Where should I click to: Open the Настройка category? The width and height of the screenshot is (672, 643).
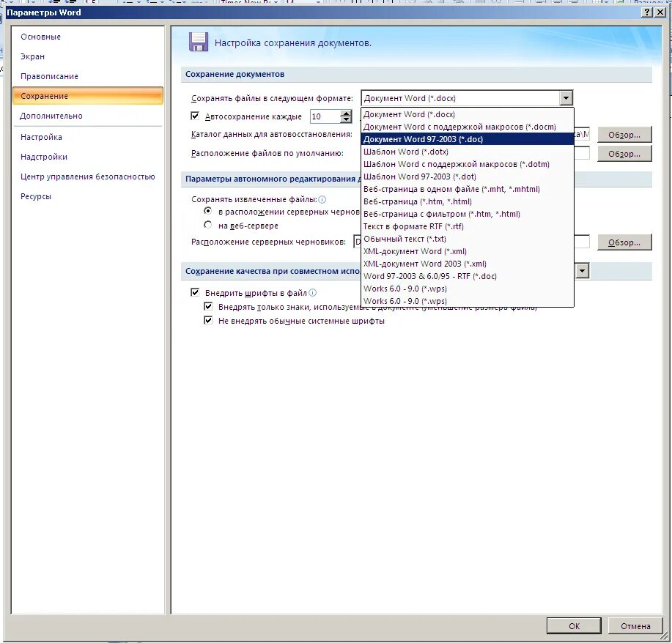[41, 137]
